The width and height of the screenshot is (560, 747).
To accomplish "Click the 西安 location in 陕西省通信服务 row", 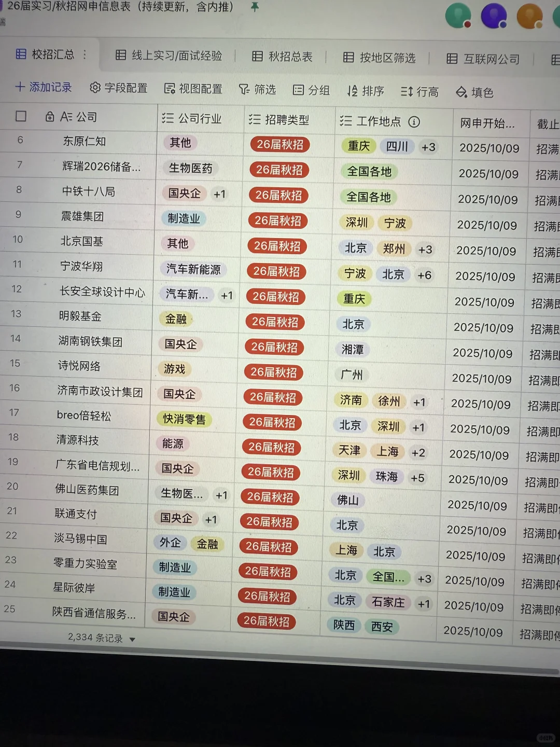I will (382, 627).
